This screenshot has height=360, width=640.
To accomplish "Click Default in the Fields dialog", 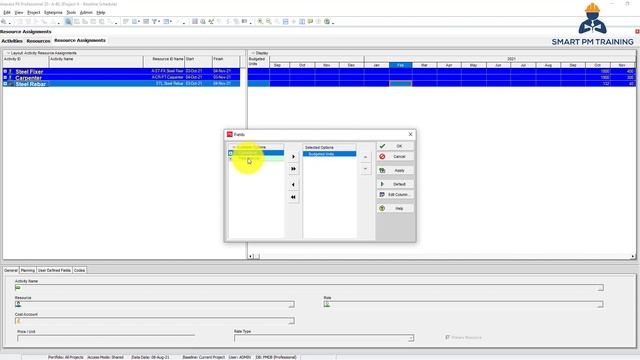I will pos(395,184).
